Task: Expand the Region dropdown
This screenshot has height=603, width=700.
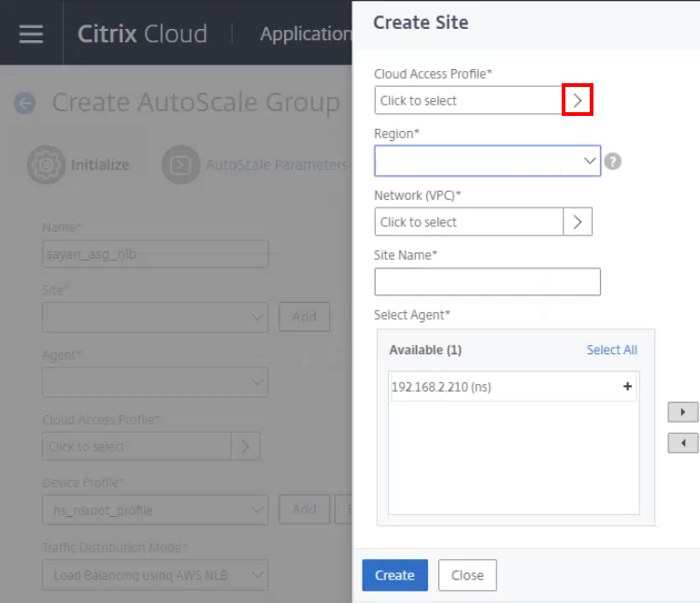Action: pos(590,161)
